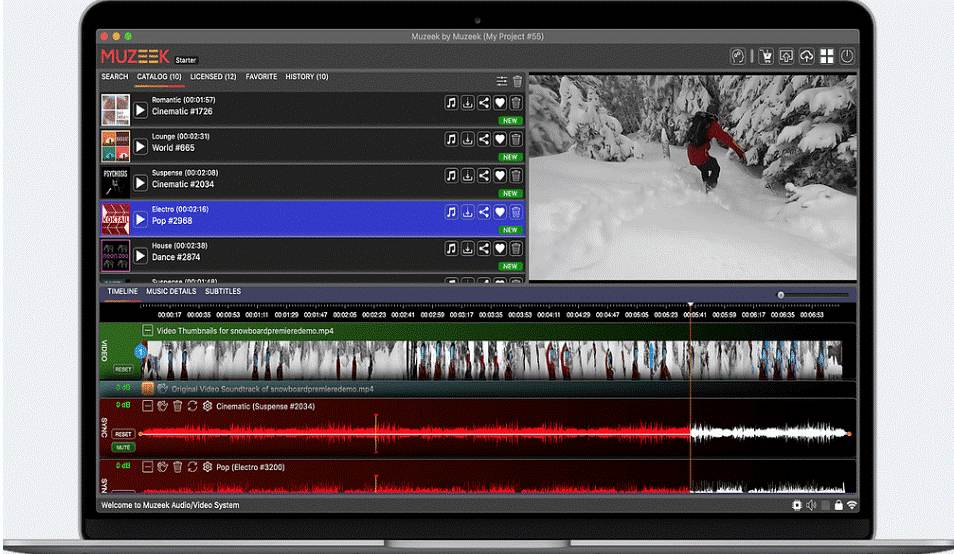This screenshot has width=954, height=554.
Task: Open the AI head assistant icon
Action: (x=737, y=57)
